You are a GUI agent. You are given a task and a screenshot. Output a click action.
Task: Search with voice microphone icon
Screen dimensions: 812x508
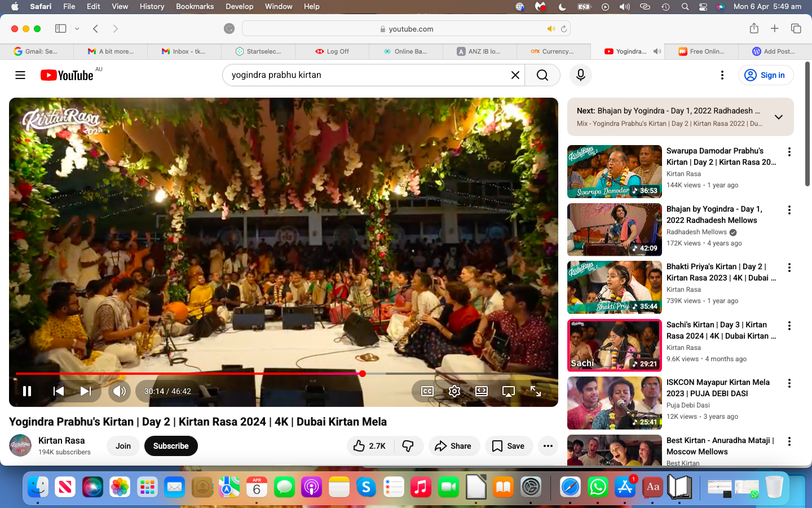(x=580, y=75)
